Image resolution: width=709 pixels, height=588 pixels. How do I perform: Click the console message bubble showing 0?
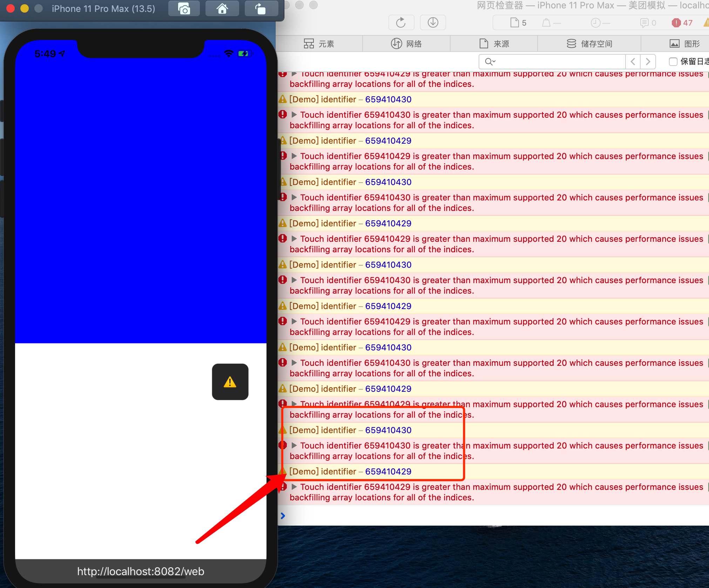click(x=648, y=22)
